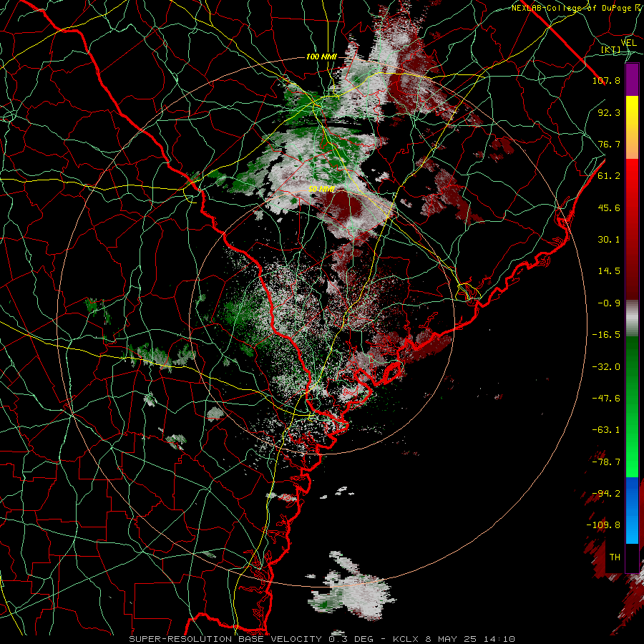Click the -16.5 velocity scale value

(606, 335)
